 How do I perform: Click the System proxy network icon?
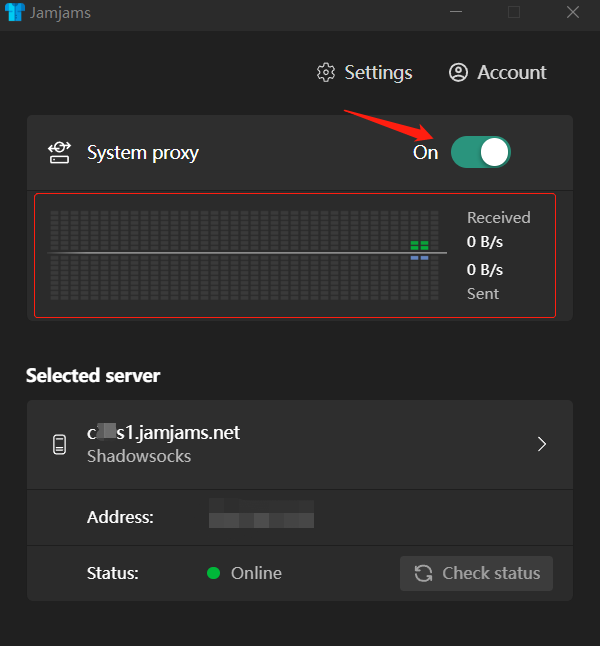60,153
